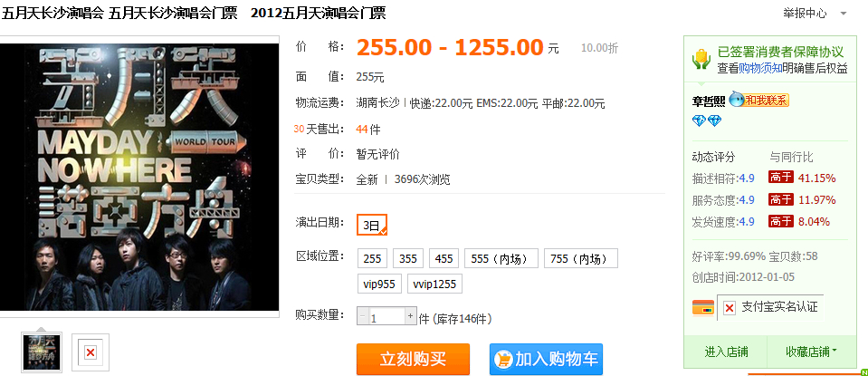Click the broken image icon next to 支付宝实名认证
868x376 pixels.
coord(730,308)
